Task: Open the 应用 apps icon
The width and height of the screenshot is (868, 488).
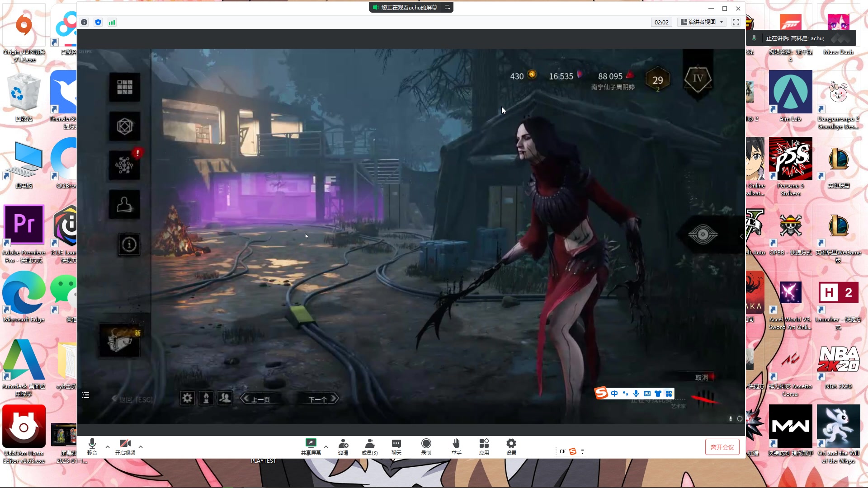Action: coord(484,446)
